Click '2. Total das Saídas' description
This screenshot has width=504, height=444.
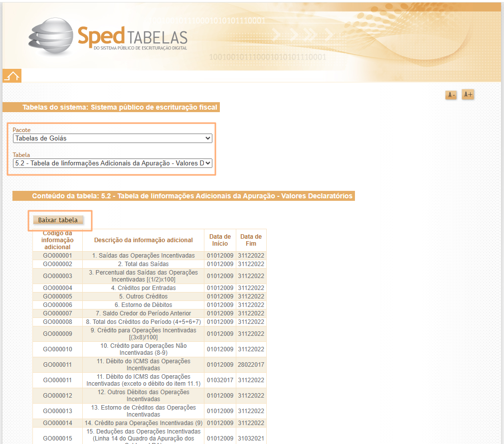point(144,264)
